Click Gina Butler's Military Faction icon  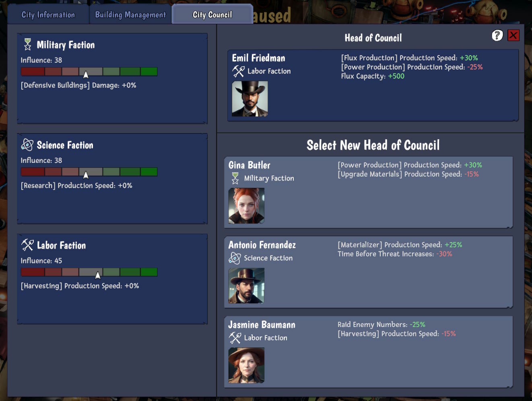tap(235, 178)
